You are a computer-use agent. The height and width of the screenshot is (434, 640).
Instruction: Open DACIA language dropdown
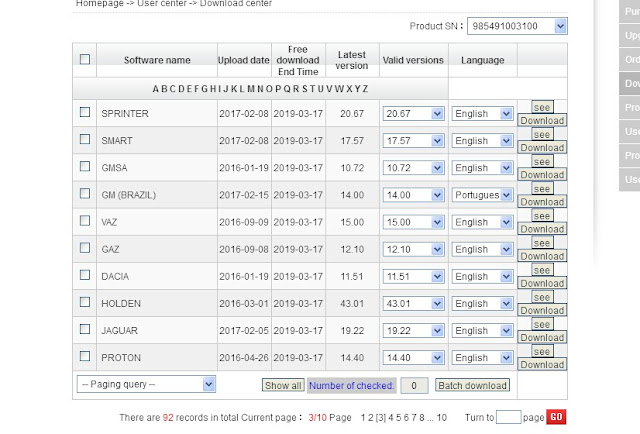482,276
